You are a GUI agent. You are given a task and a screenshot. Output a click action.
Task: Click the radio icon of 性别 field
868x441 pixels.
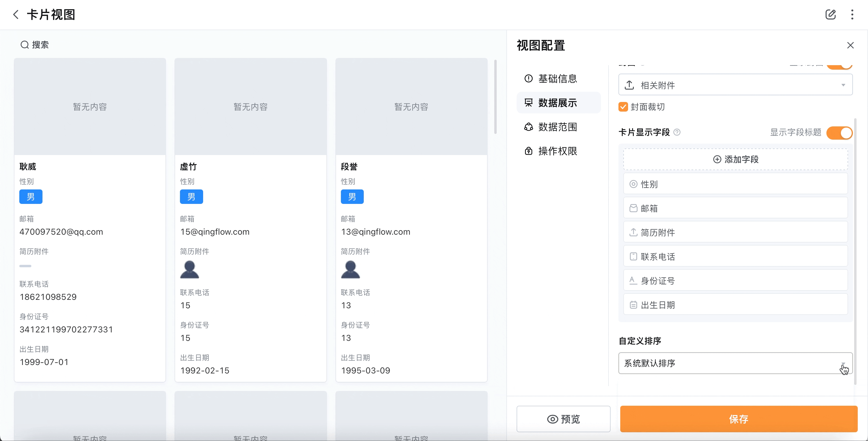(633, 184)
